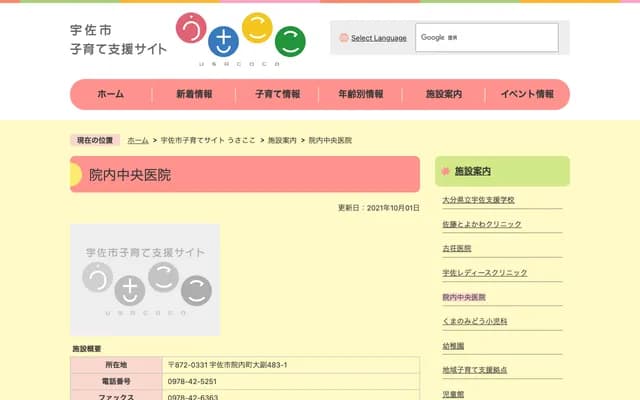Open the Select Language dropdown
This screenshot has width=640, height=400.
click(x=378, y=38)
